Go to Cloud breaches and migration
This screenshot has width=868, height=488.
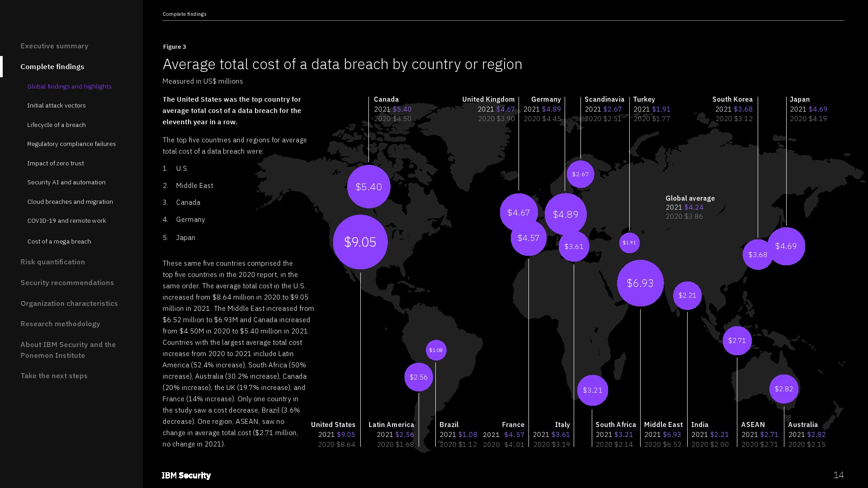pyautogui.click(x=70, y=202)
